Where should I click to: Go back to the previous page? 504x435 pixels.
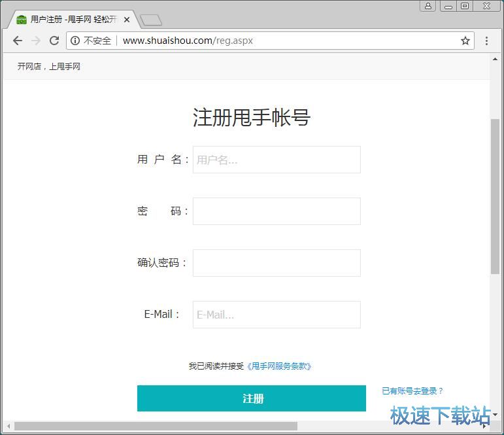pyautogui.click(x=18, y=41)
